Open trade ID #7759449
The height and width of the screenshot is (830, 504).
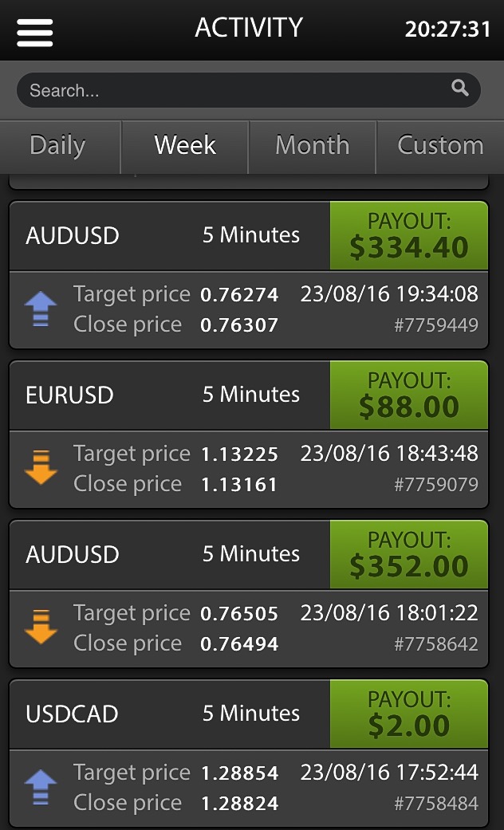(x=436, y=325)
